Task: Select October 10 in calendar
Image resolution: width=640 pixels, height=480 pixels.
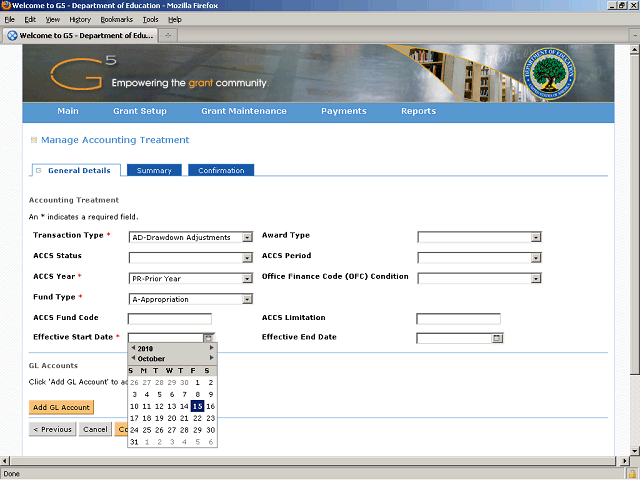Action: click(x=134, y=407)
